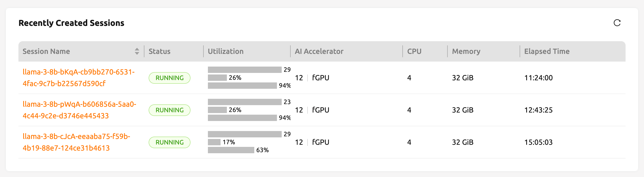Click the Utilization column header

point(226,51)
